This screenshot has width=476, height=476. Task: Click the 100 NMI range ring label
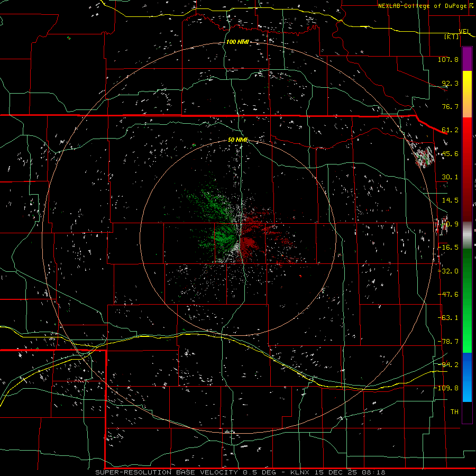[x=237, y=42]
